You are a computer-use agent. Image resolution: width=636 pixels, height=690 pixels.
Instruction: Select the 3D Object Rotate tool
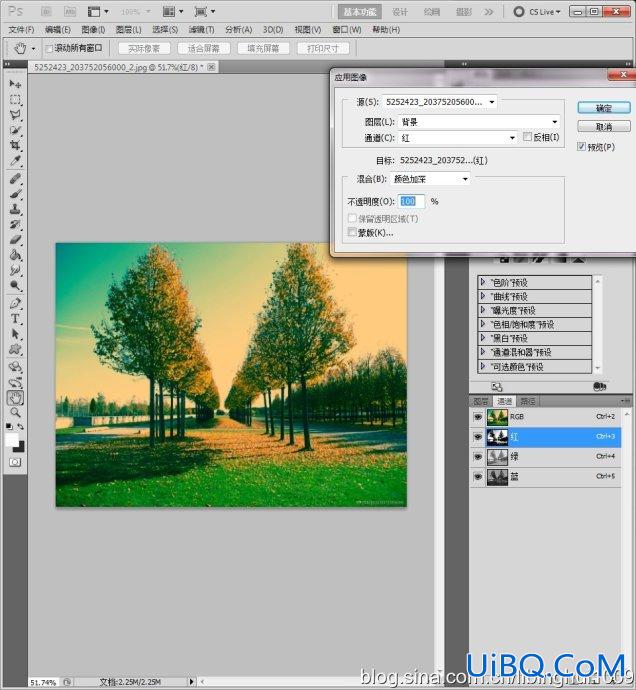(x=15, y=367)
